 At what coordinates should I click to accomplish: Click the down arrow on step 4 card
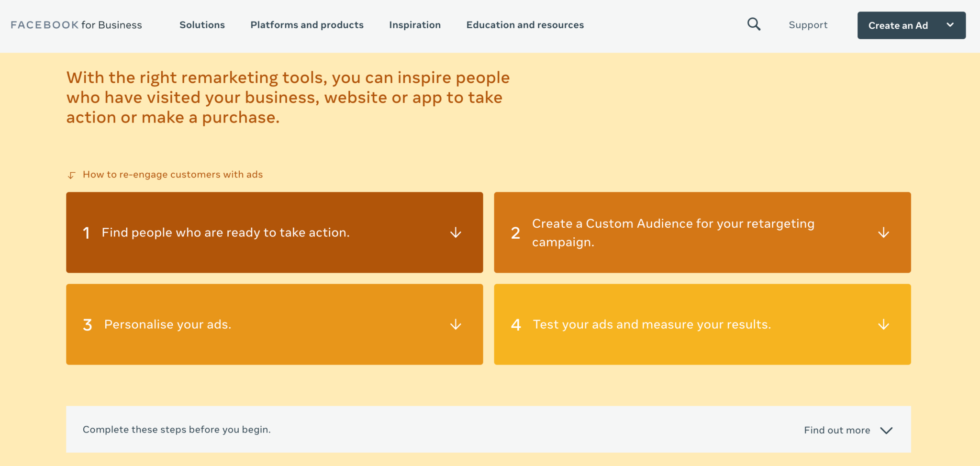(x=884, y=324)
